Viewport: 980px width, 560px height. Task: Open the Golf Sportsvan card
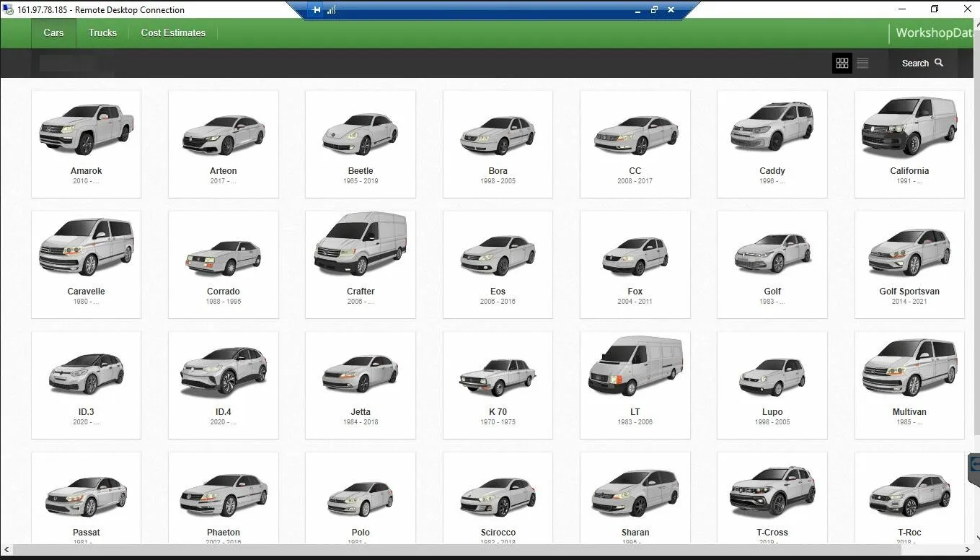pyautogui.click(x=909, y=264)
